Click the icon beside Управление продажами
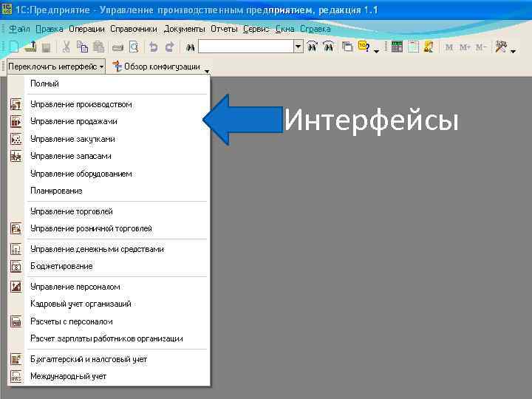Viewport: 532px width, 399px height. click(x=16, y=121)
